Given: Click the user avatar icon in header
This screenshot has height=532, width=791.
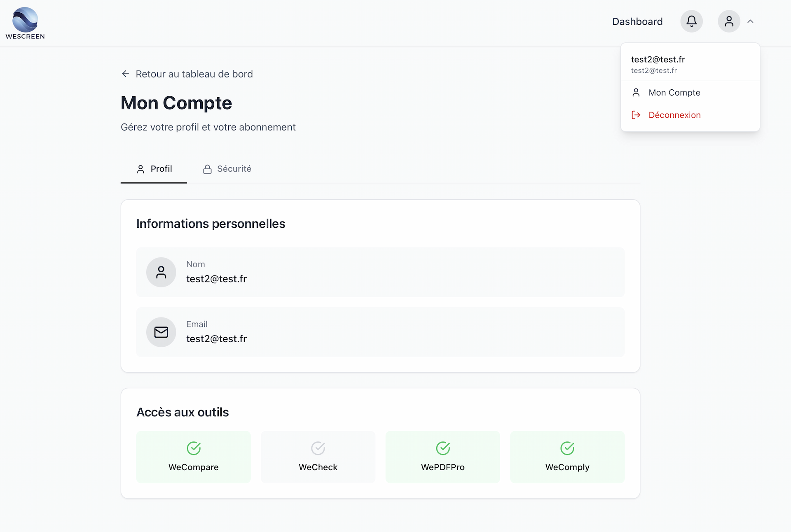Looking at the screenshot, I should (x=729, y=21).
